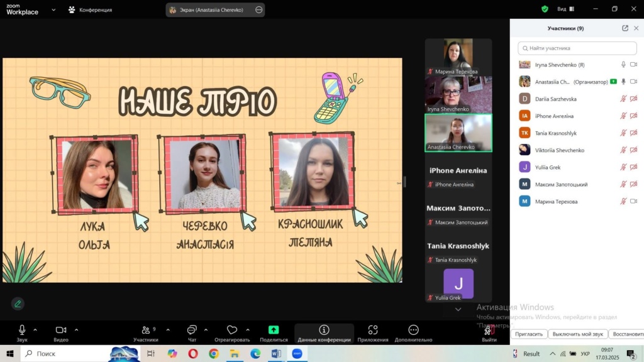Pop out the participants panel

[625, 28]
